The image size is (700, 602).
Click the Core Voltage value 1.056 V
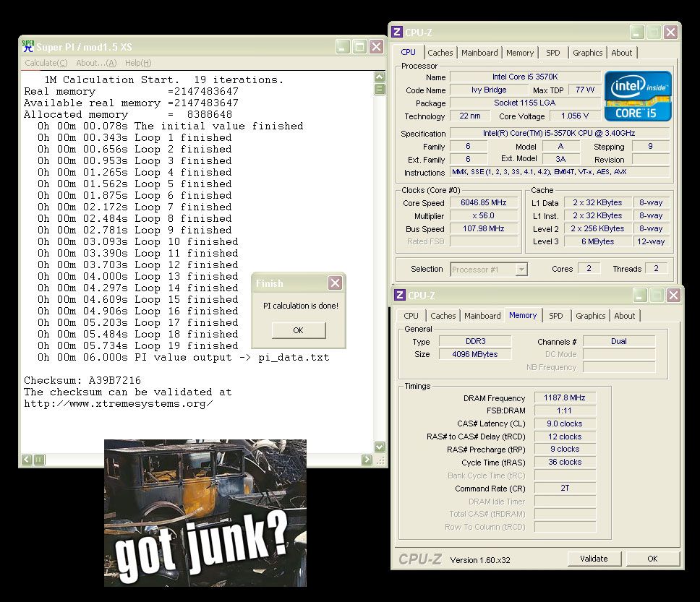[575, 116]
